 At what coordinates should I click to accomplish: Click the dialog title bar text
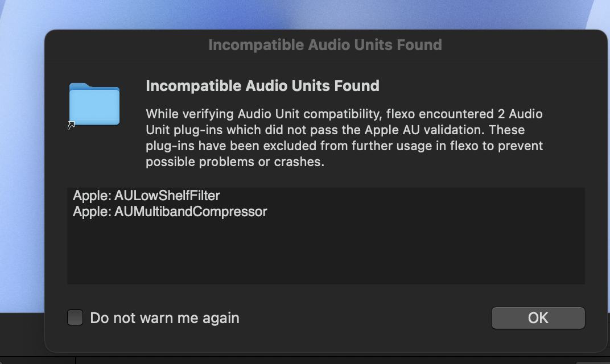coord(325,45)
